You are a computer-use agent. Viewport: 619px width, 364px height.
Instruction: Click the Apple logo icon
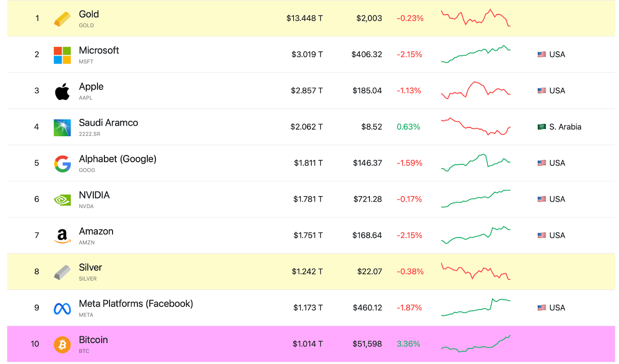(x=62, y=91)
